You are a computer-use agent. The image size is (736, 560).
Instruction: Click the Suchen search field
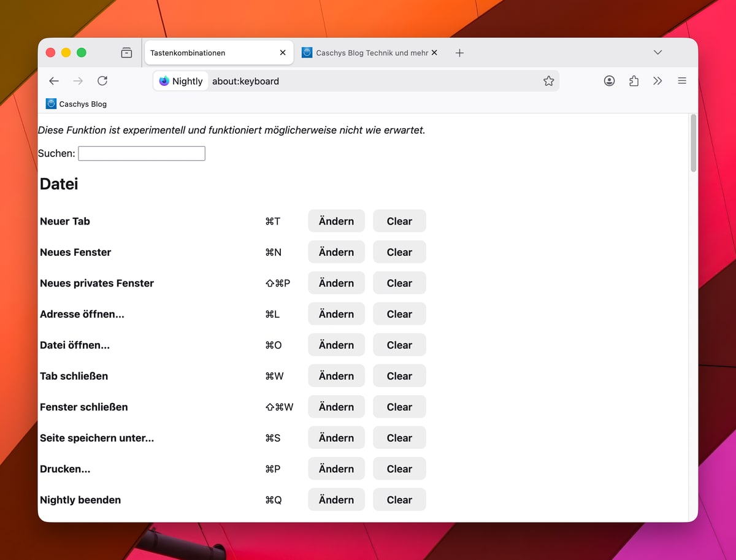[x=142, y=153]
